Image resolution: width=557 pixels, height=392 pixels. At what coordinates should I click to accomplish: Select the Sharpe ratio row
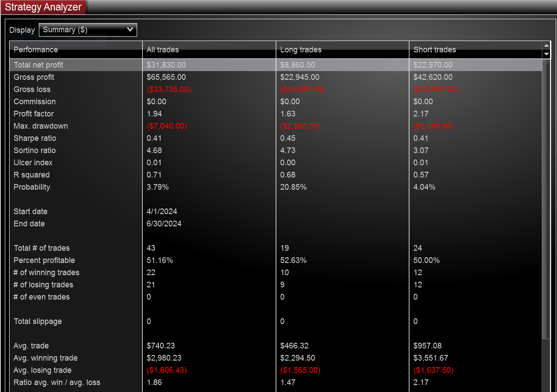point(35,138)
